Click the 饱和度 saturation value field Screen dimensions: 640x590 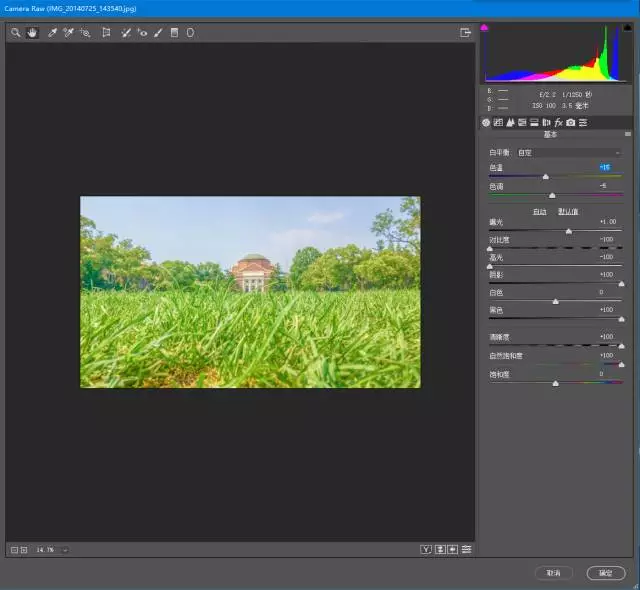[x=601, y=374]
